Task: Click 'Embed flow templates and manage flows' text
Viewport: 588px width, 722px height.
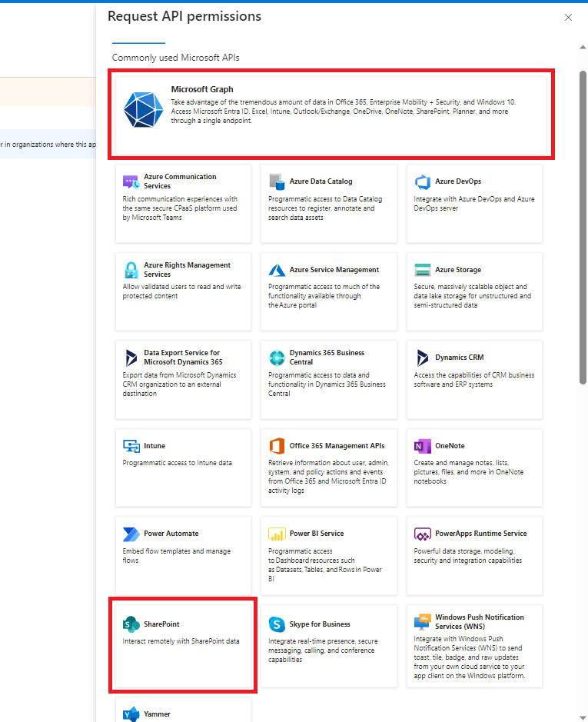Action: coord(177,556)
